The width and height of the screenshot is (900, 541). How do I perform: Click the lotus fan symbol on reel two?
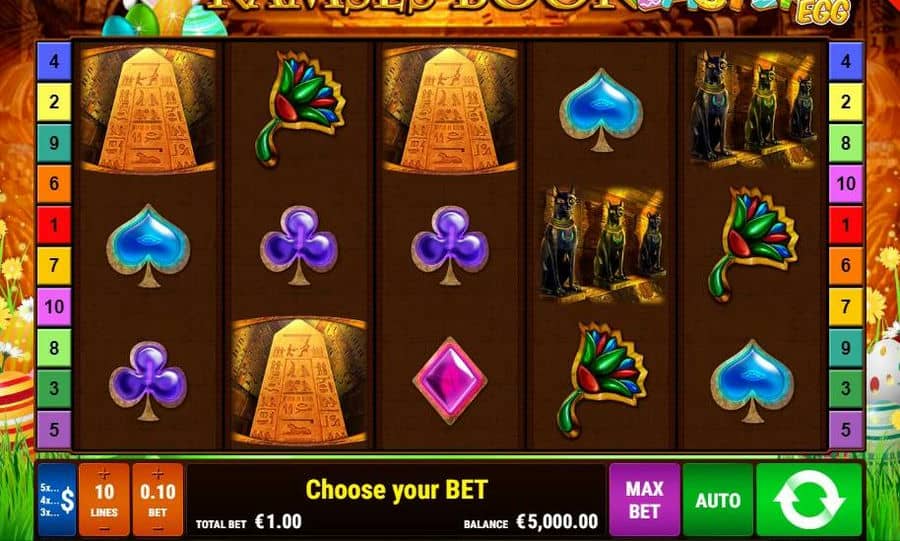pos(299,108)
